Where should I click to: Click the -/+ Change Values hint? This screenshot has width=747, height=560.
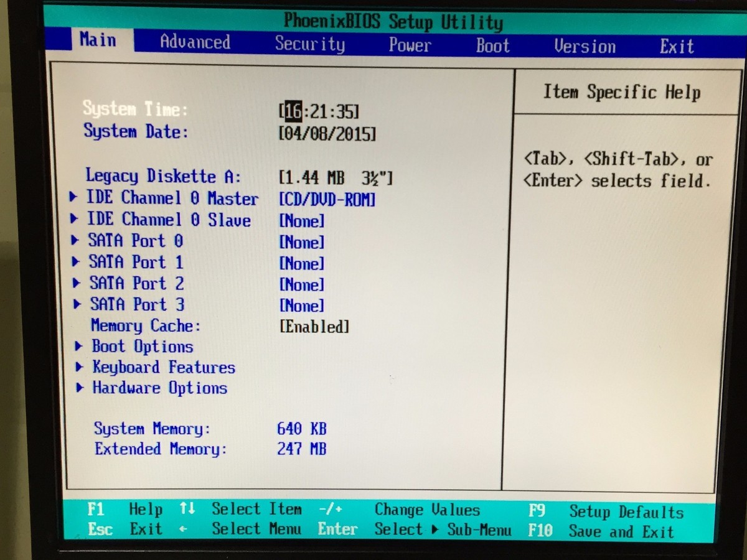399,510
